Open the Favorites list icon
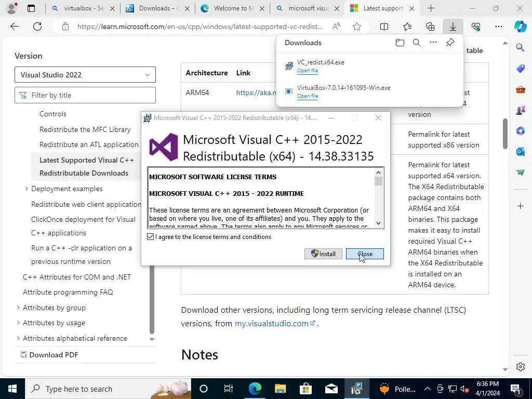 click(407, 26)
